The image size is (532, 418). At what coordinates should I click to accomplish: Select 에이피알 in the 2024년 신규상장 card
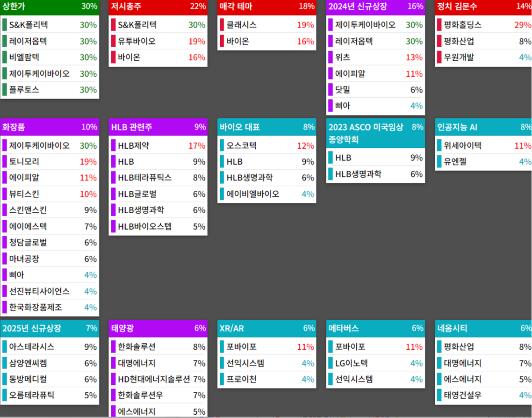tap(375, 73)
